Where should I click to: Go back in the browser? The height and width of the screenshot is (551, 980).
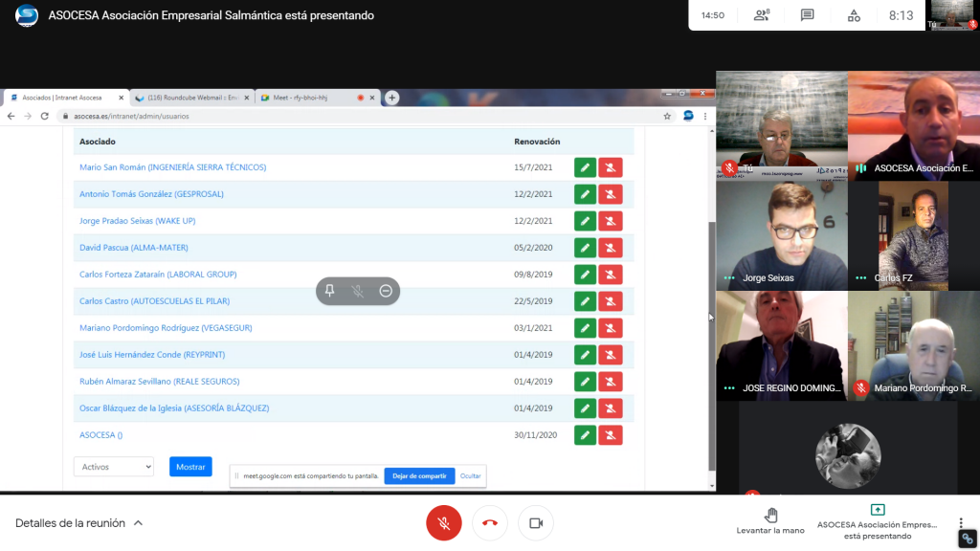tap(11, 116)
